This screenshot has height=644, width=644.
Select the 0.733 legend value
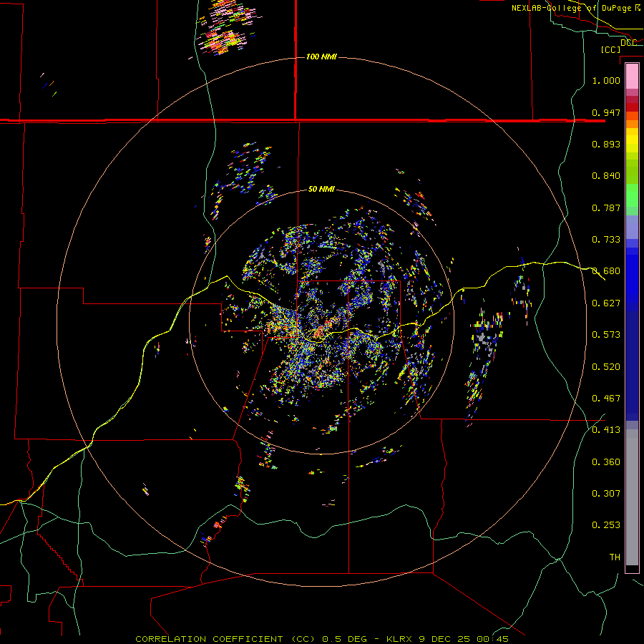[606, 240]
